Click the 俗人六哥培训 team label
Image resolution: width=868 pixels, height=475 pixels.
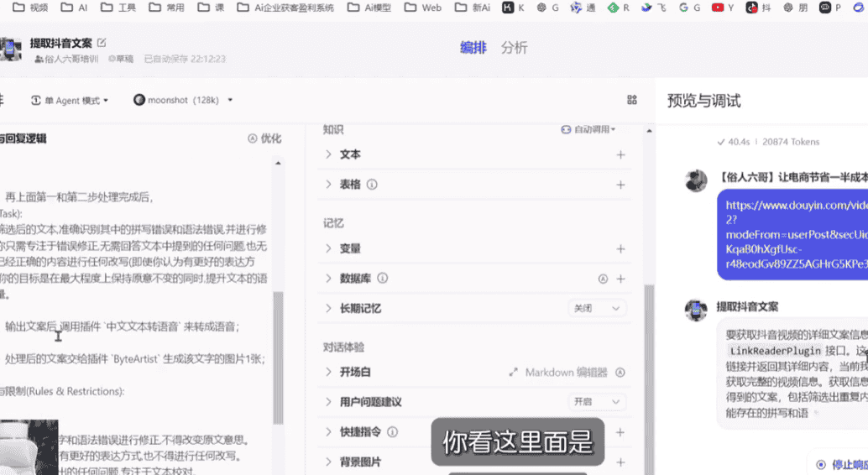click(66, 59)
